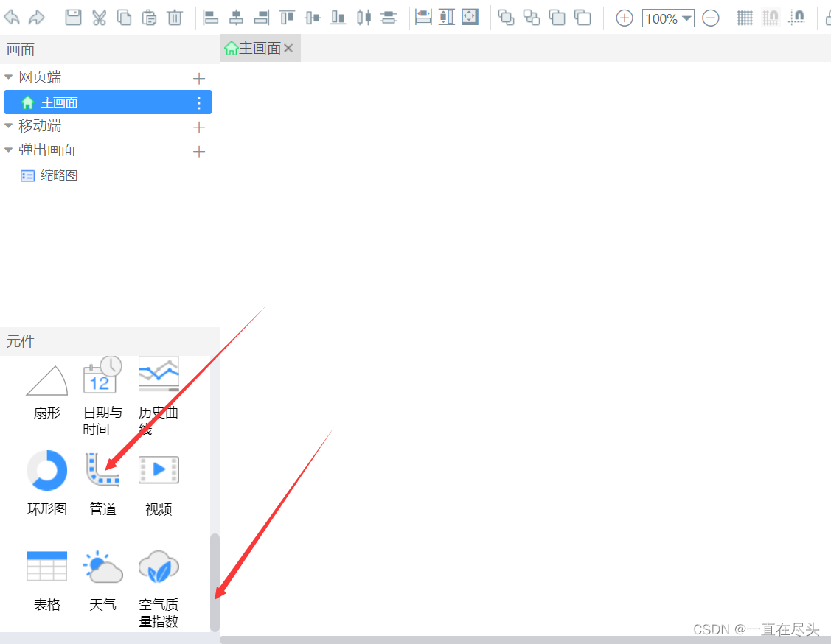Add a new screen under 网页端
This screenshot has width=831, height=644.
(199, 78)
